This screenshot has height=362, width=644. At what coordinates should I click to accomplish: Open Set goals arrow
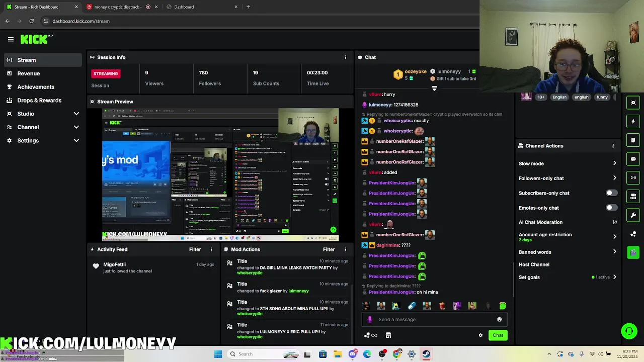click(x=614, y=277)
